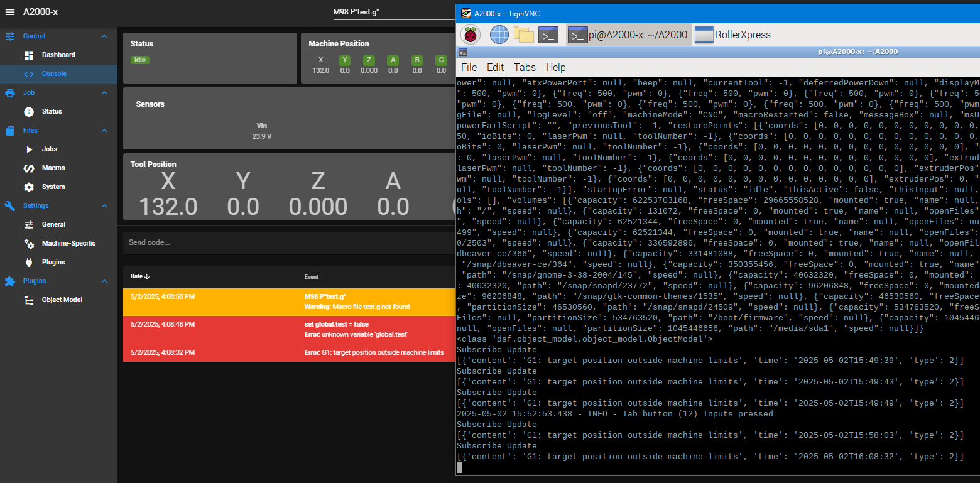980x483 pixels.
Task: Click the B axis button in Machine Position
Action: click(417, 60)
